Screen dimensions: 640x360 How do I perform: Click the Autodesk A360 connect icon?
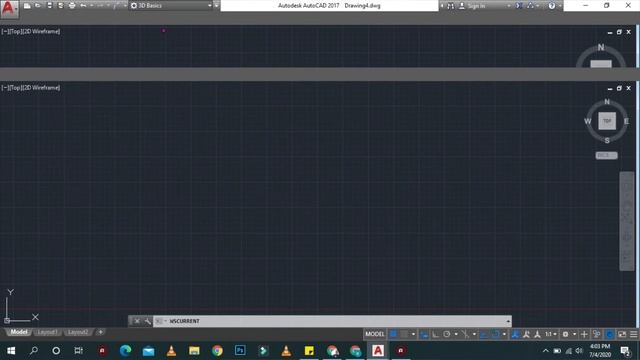tap(530, 6)
